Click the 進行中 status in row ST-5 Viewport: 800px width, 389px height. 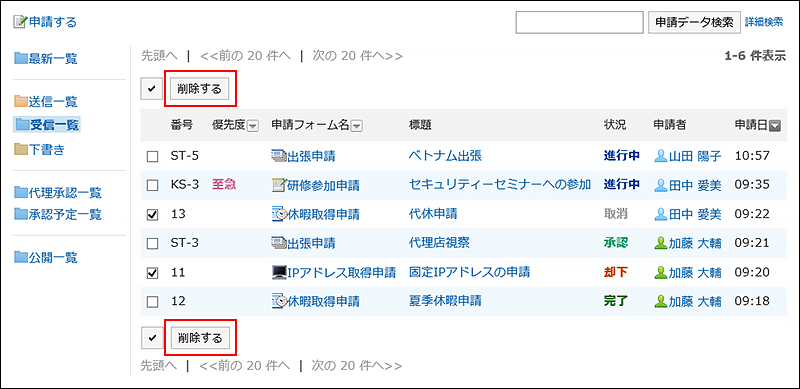621,156
